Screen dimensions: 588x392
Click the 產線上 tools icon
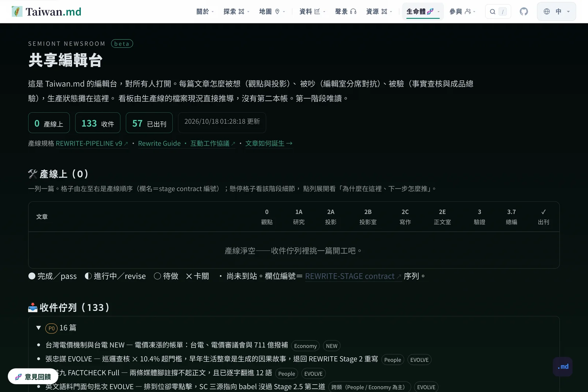pyautogui.click(x=33, y=174)
